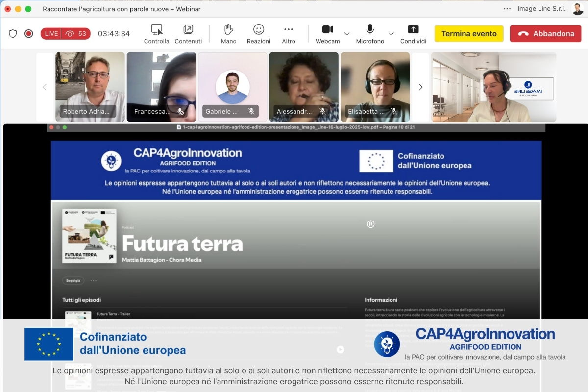Click the Abbandona button

(546, 34)
